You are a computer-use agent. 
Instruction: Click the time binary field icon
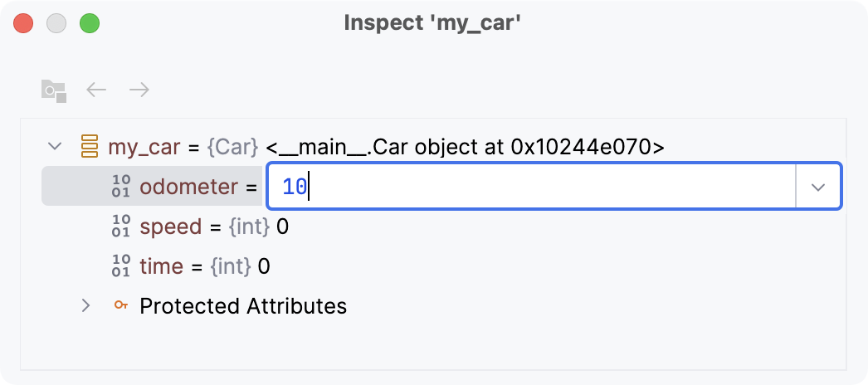pyautogui.click(x=121, y=266)
